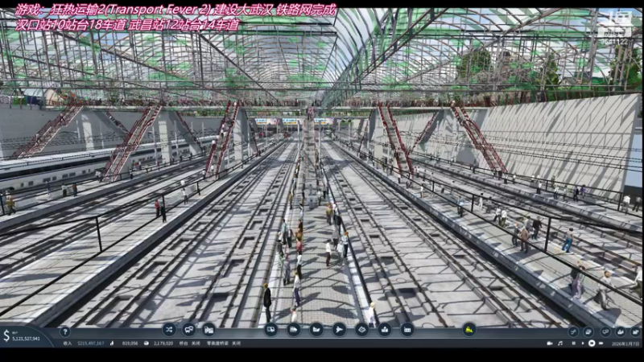
Task: Set game speed to normal play
Action: click(x=582, y=343)
